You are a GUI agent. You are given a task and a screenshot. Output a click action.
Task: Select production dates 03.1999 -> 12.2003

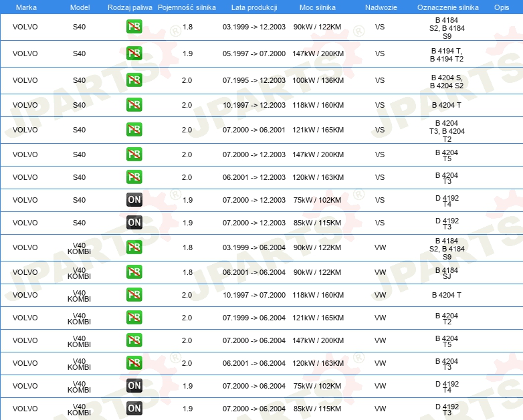point(254,27)
